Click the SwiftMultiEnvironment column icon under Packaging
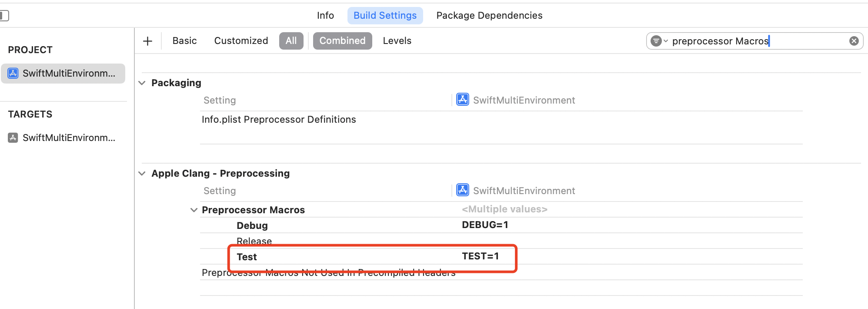Viewport: 868px width, 309px height. [x=462, y=100]
